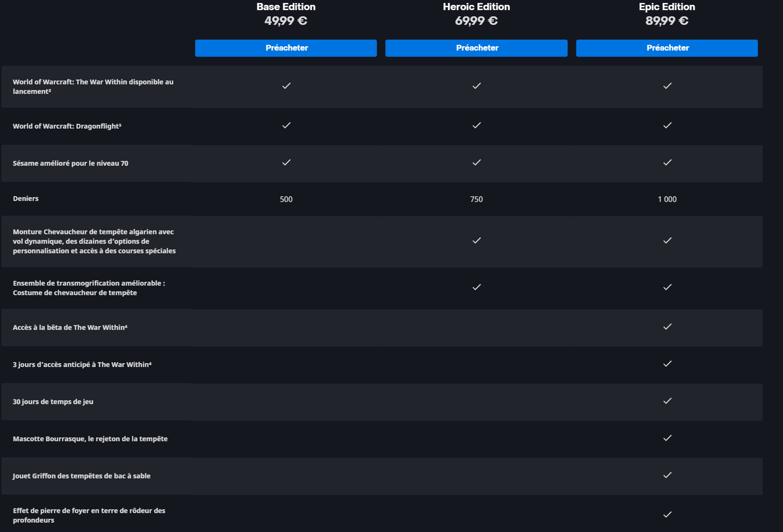783x532 pixels.
Task: Click Heroic checkmark for Monture Chevaucheur de tempête
Action: tap(477, 240)
